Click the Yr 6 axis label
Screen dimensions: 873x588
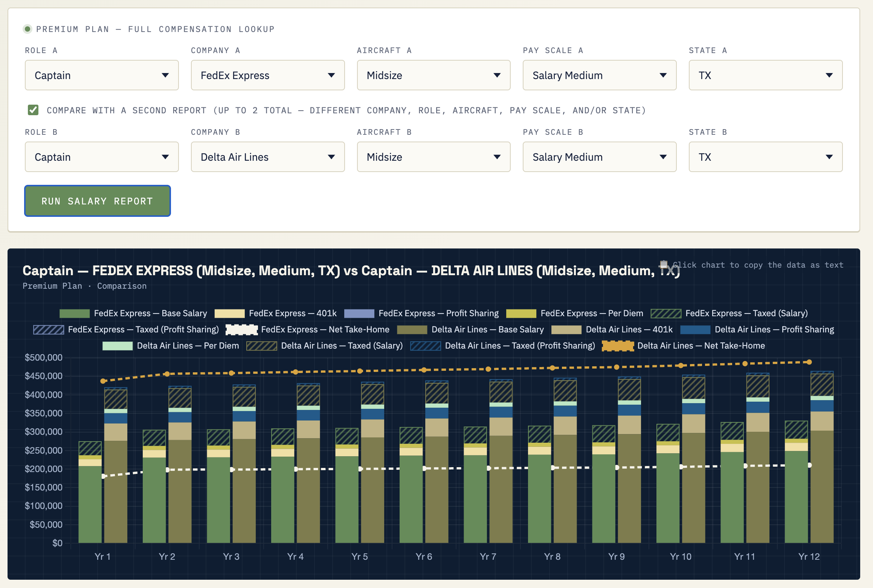pos(424,556)
